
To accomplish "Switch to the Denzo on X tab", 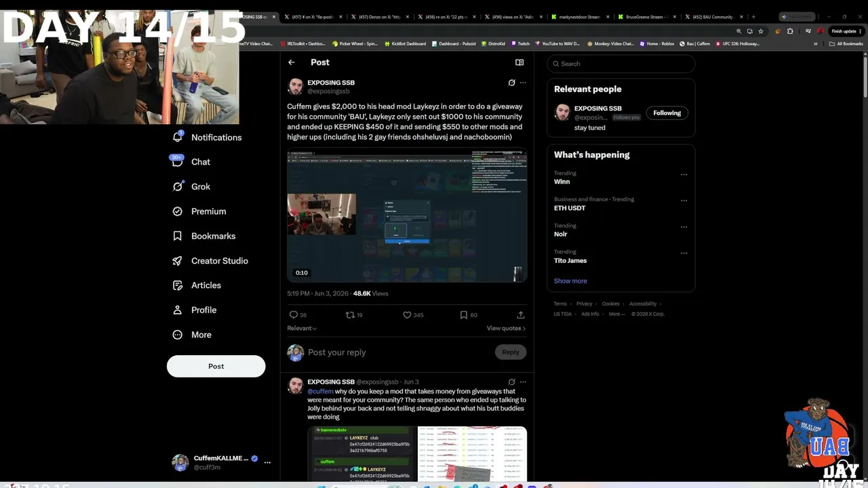I will coord(379,17).
